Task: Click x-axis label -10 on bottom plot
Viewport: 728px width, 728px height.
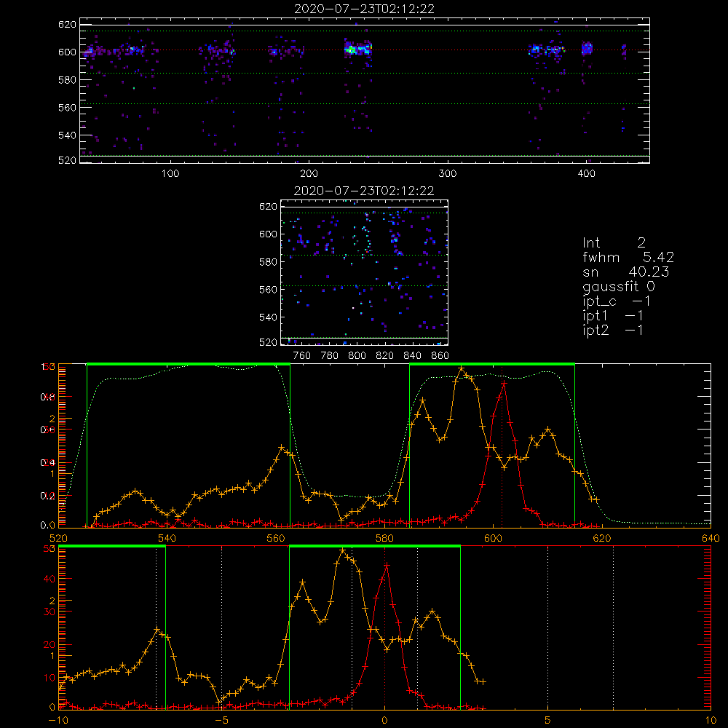Action: pyautogui.click(x=58, y=721)
